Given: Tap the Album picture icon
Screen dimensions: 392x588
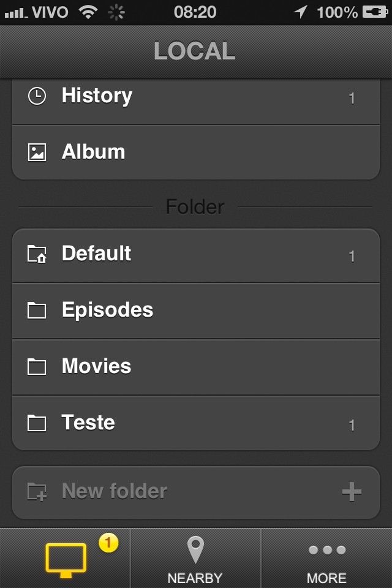Looking at the screenshot, I should pyautogui.click(x=37, y=153).
